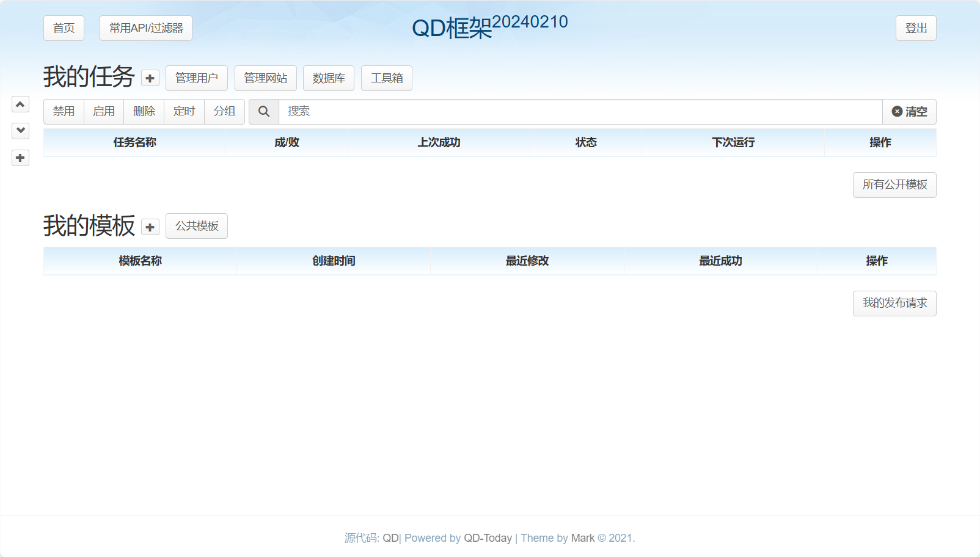
Task: Open the 首页 home page
Action: [64, 28]
